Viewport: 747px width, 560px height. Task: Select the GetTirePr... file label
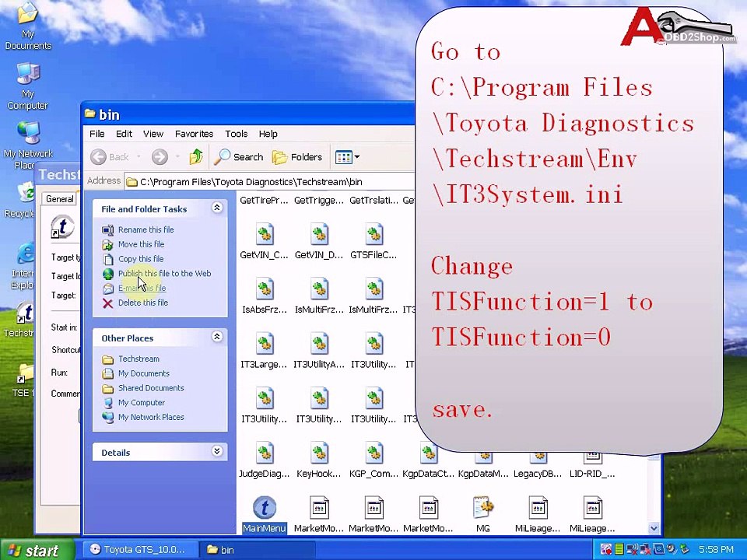click(264, 201)
